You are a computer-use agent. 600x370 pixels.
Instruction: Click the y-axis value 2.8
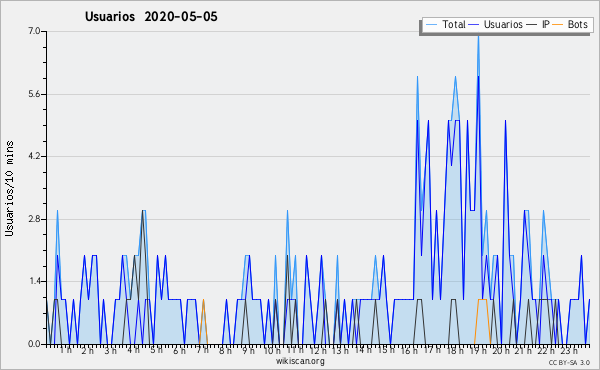pos(34,219)
